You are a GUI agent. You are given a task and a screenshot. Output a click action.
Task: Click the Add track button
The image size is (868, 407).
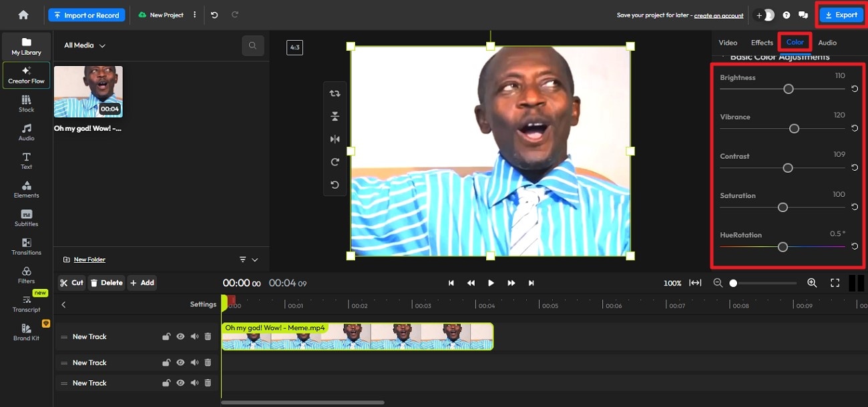coord(142,283)
